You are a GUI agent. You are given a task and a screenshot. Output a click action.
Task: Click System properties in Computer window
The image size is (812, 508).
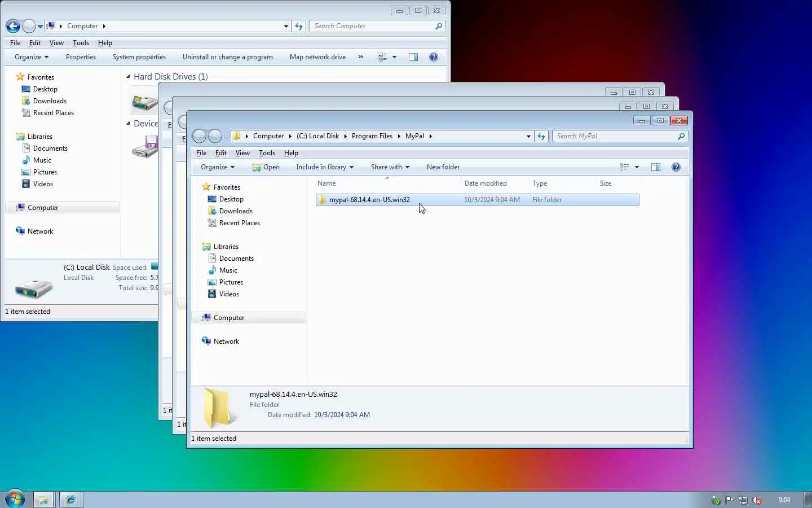click(x=139, y=57)
